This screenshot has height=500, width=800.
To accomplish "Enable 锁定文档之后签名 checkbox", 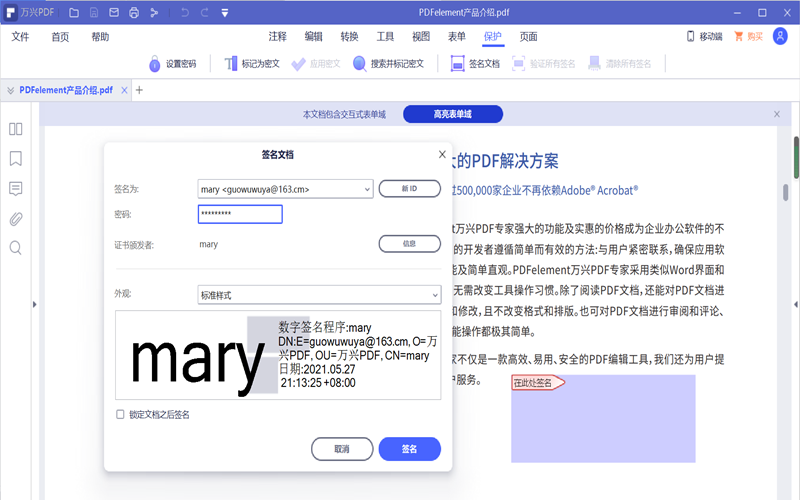I will tap(121, 414).
